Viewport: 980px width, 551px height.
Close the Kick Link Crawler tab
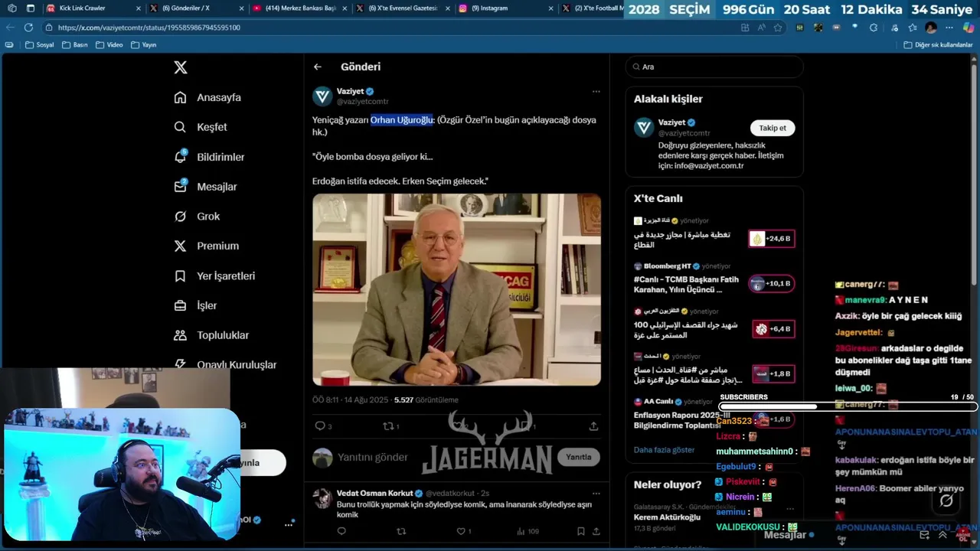(139, 8)
